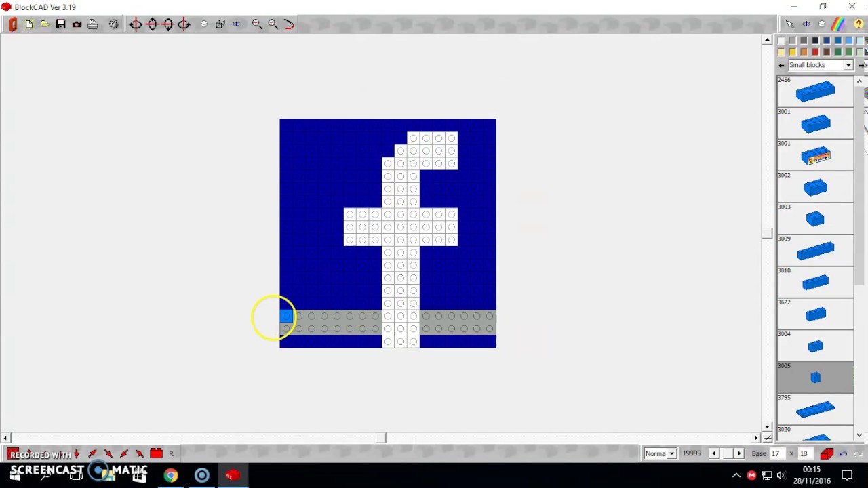
Task: Click the Base depth field showing 18
Action: click(x=805, y=453)
